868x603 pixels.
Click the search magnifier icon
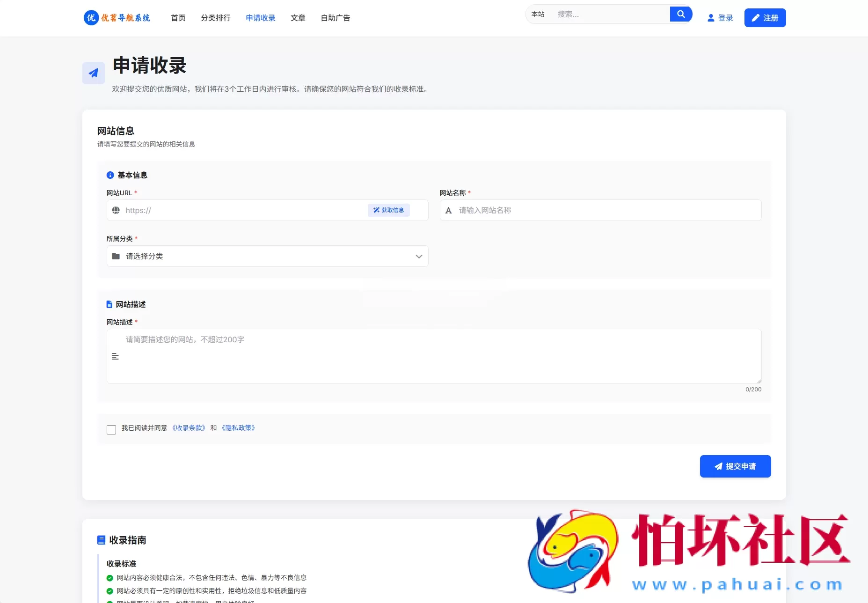(681, 14)
